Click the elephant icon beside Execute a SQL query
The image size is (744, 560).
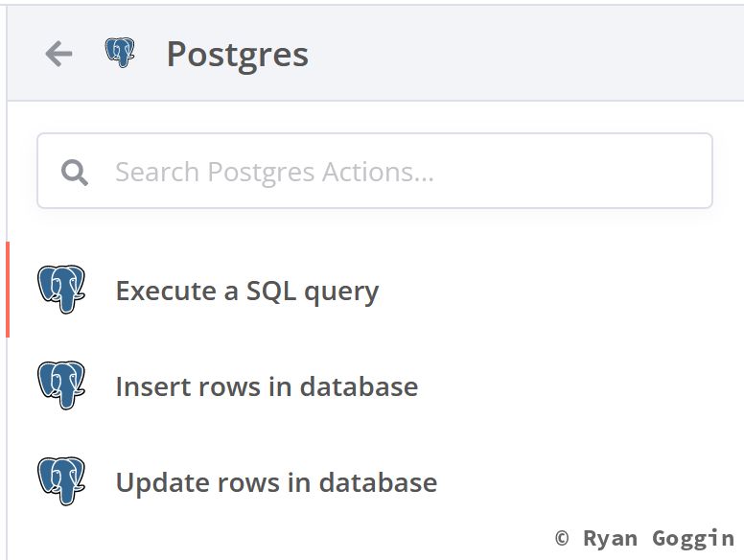tap(61, 290)
